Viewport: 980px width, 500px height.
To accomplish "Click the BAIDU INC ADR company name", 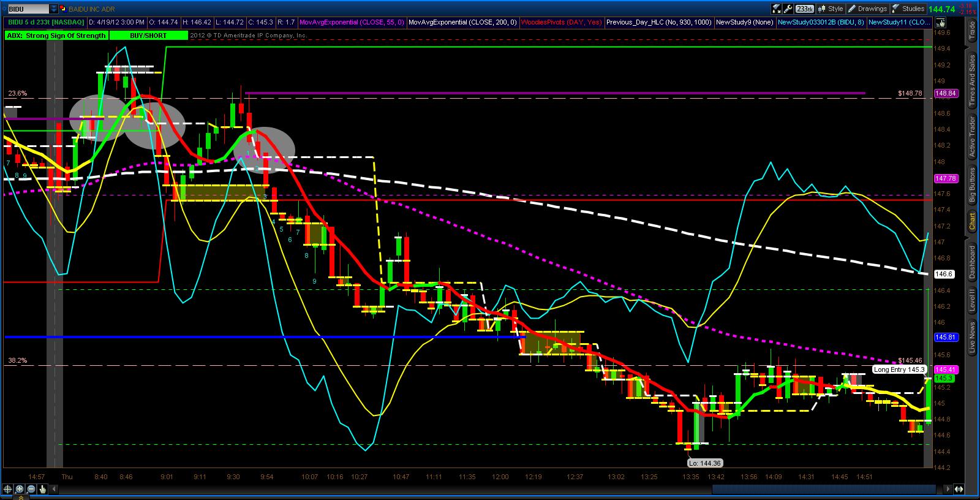I will 92,9.
